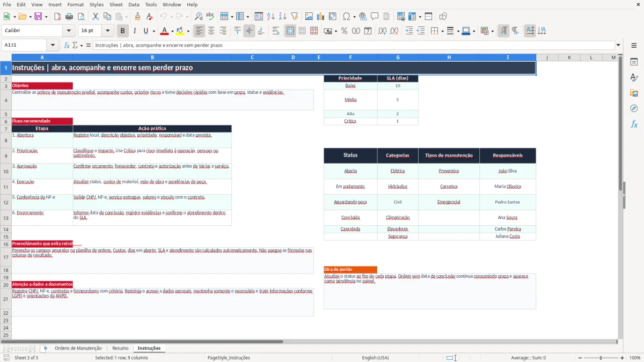Toggle the AutoFilter funnel icon

pyautogui.click(x=295, y=17)
